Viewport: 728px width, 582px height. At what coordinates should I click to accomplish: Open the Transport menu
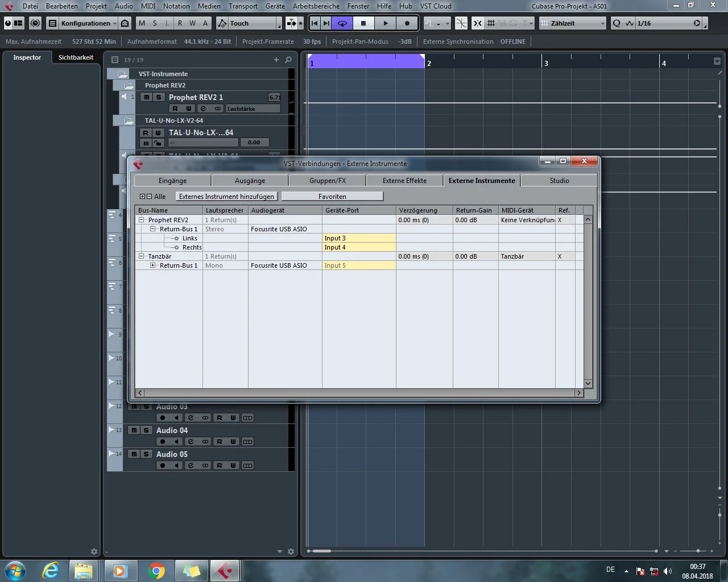[x=243, y=6]
